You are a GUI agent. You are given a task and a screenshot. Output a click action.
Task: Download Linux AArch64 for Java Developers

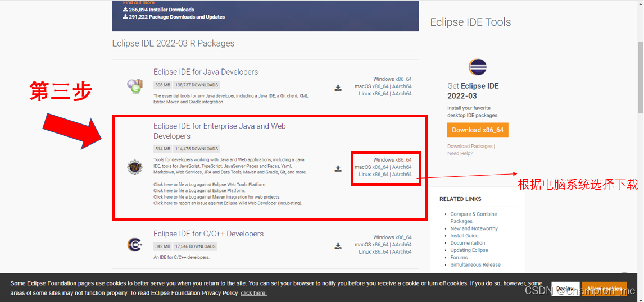pyautogui.click(x=402, y=94)
